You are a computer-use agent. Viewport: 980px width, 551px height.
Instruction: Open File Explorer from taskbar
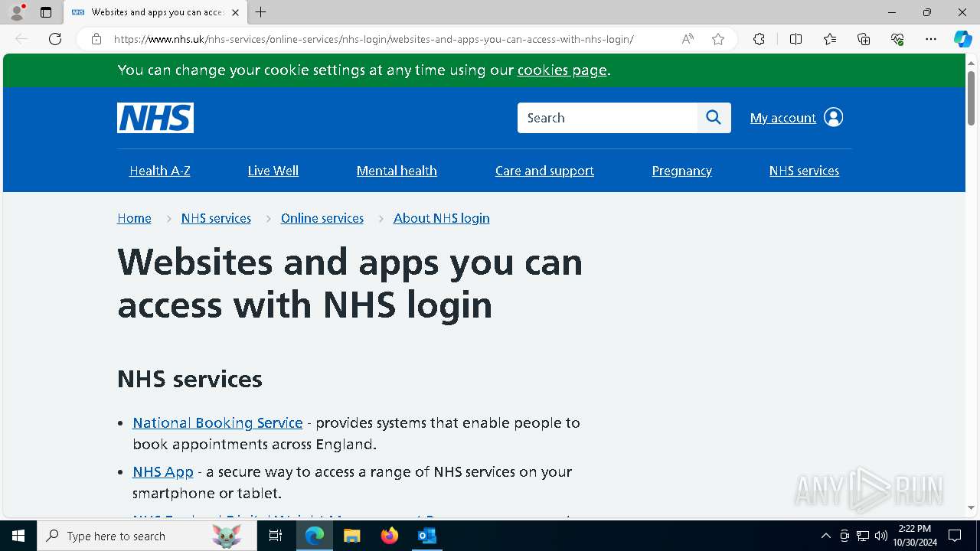352,536
